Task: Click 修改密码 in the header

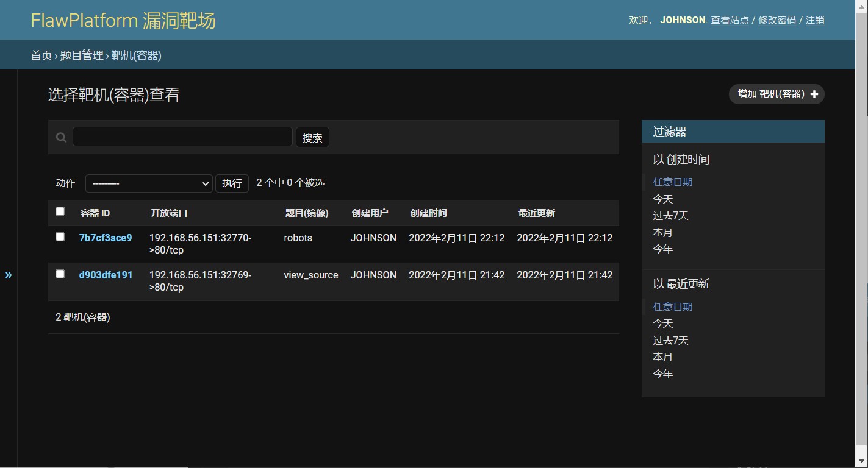Action: pyautogui.click(x=777, y=20)
